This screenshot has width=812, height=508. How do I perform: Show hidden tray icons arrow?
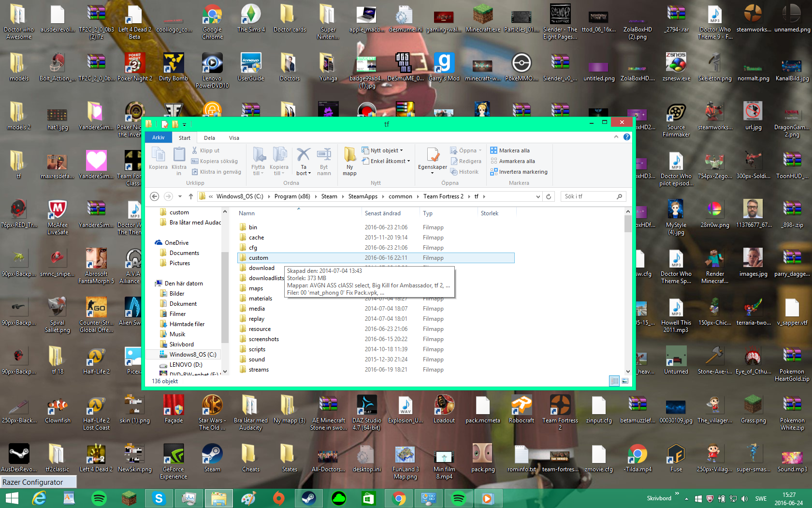coord(686,498)
